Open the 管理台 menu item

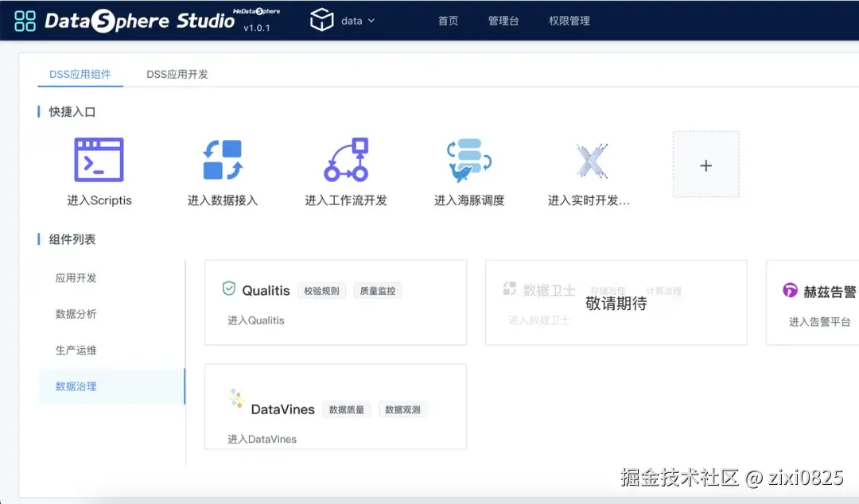(x=503, y=21)
